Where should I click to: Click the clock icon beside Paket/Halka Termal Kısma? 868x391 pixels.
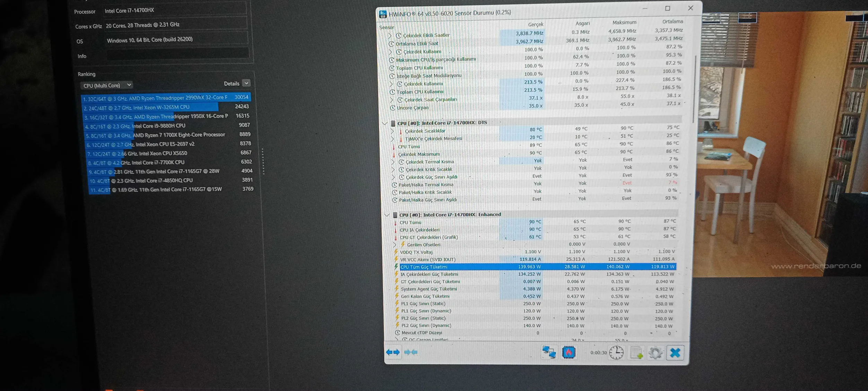[394, 185]
